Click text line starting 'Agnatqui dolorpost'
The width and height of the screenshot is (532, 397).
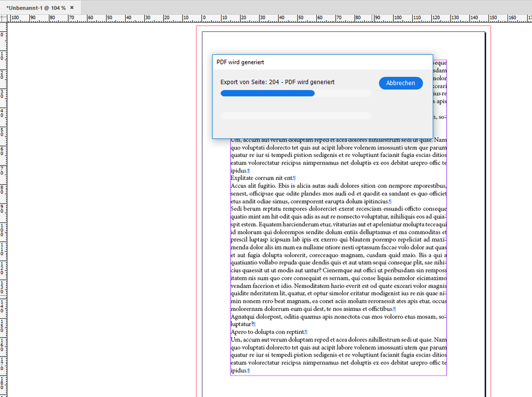(x=339, y=317)
